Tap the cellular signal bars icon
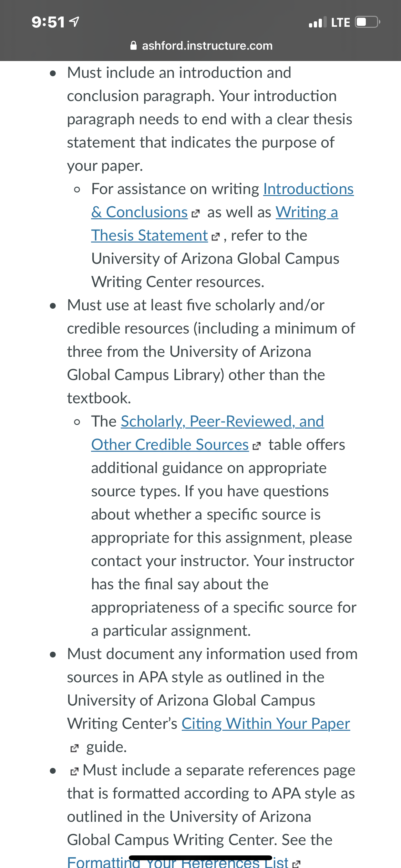This screenshot has height=868, width=401. [317, 22]
